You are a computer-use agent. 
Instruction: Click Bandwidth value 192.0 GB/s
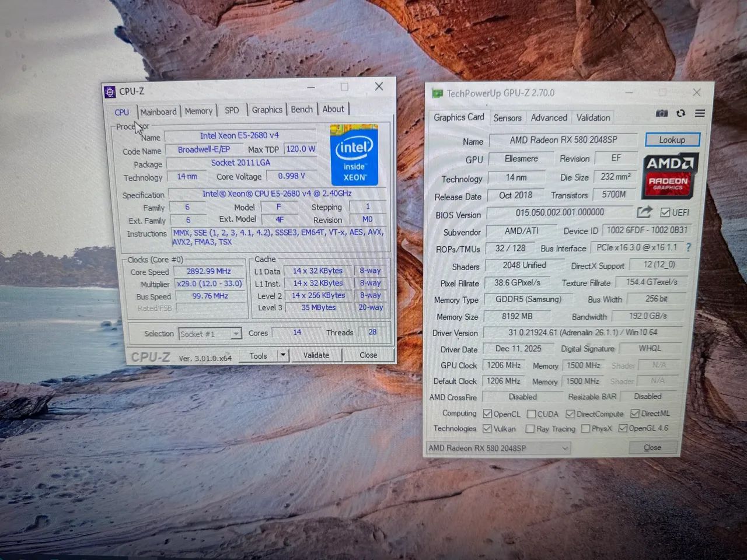648,316
